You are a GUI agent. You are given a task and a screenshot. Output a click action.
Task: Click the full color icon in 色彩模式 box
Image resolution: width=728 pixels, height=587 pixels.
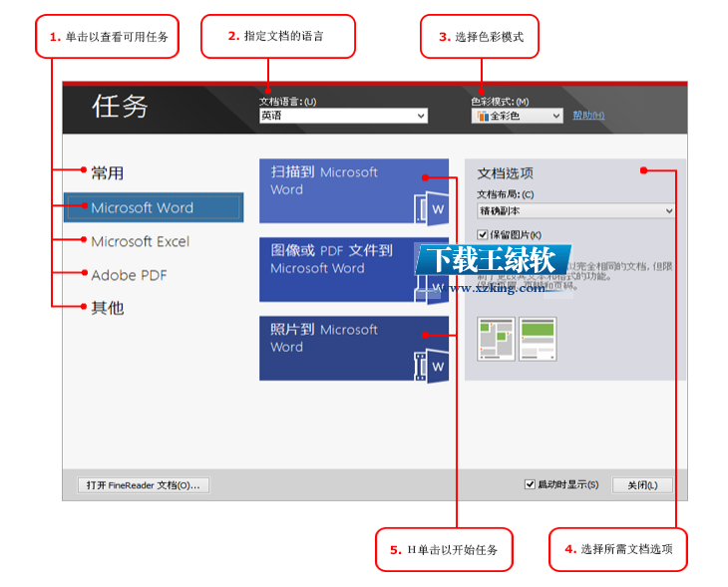tap(483, 116)
